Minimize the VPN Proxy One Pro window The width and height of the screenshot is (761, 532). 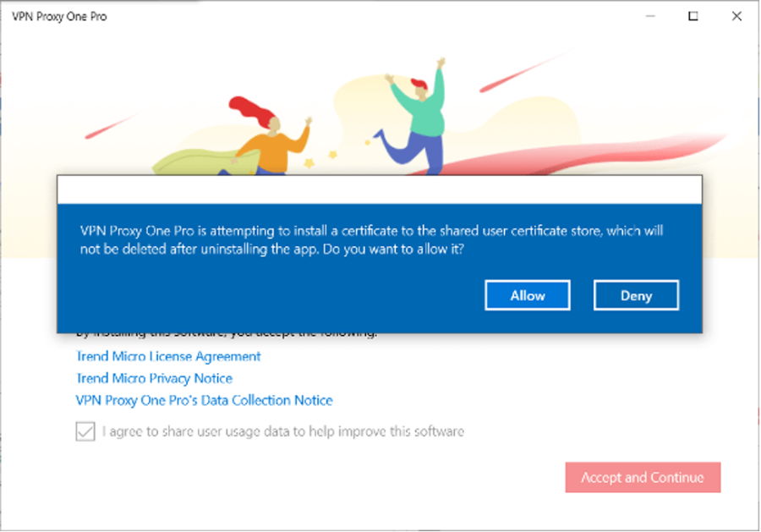pos(650,16)
